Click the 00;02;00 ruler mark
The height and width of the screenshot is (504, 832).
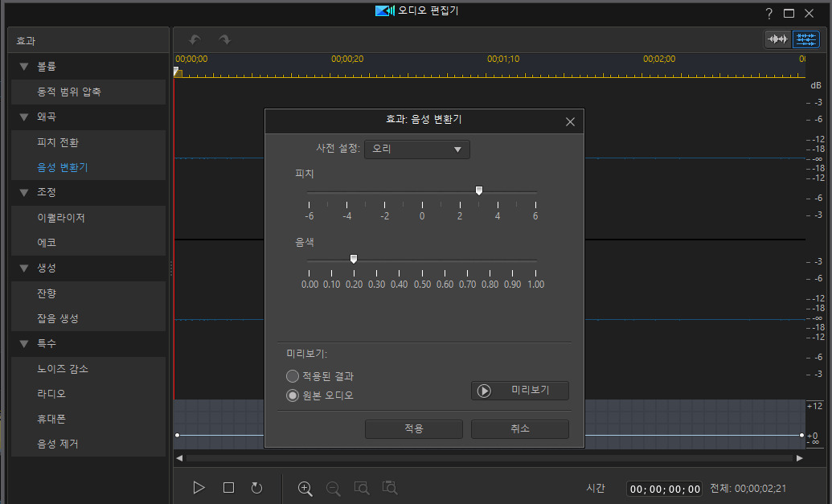[x=659, y=59]
